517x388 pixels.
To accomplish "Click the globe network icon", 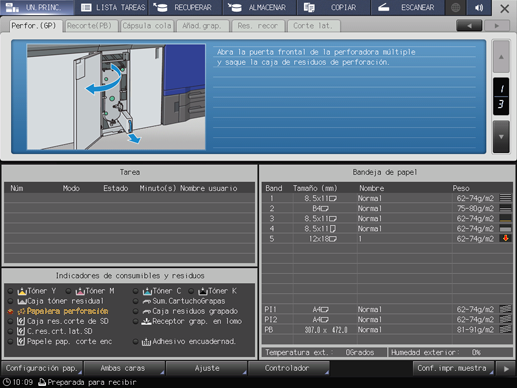I will click(x=455, y=7).
